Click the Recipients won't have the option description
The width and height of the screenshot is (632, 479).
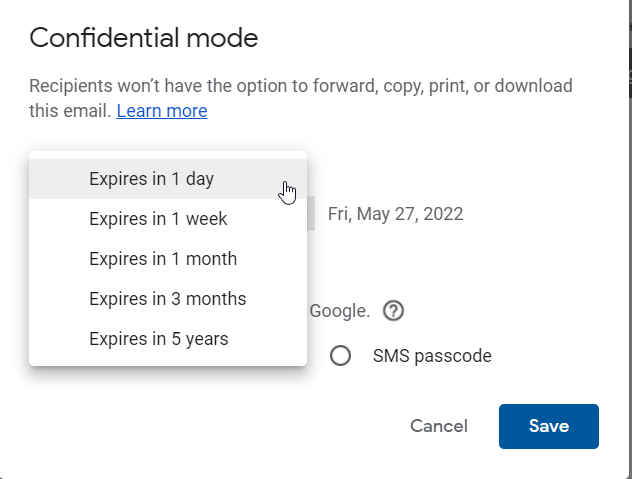[x=301, y=98]
